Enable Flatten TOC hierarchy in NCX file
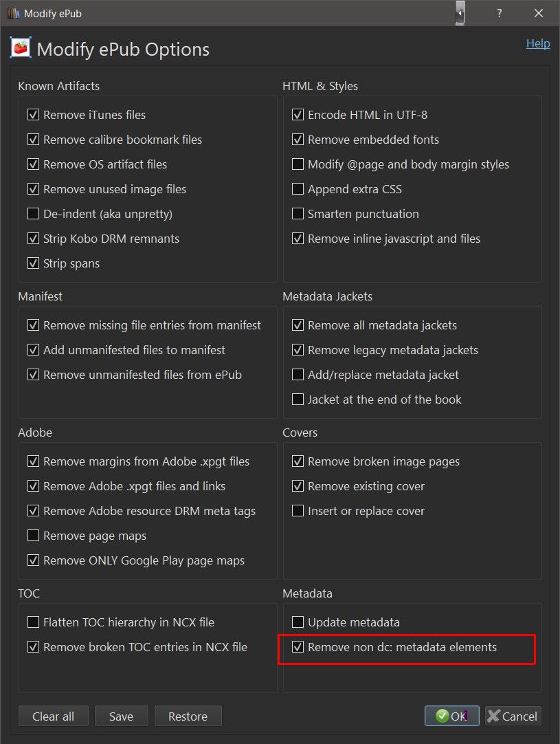 click(x=33, y=622)
